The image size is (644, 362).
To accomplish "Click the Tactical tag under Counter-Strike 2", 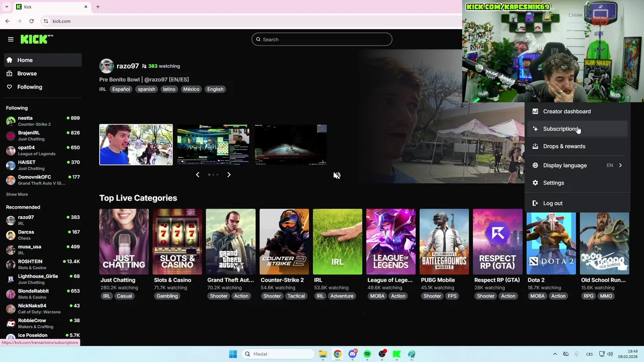I will pos(296,296).
